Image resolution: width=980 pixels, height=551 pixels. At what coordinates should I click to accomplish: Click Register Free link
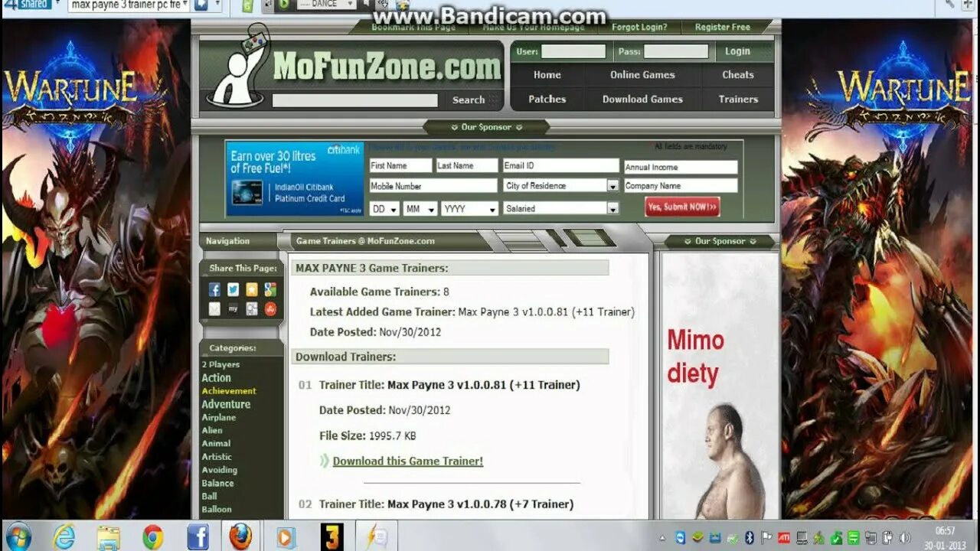point(723,27)
